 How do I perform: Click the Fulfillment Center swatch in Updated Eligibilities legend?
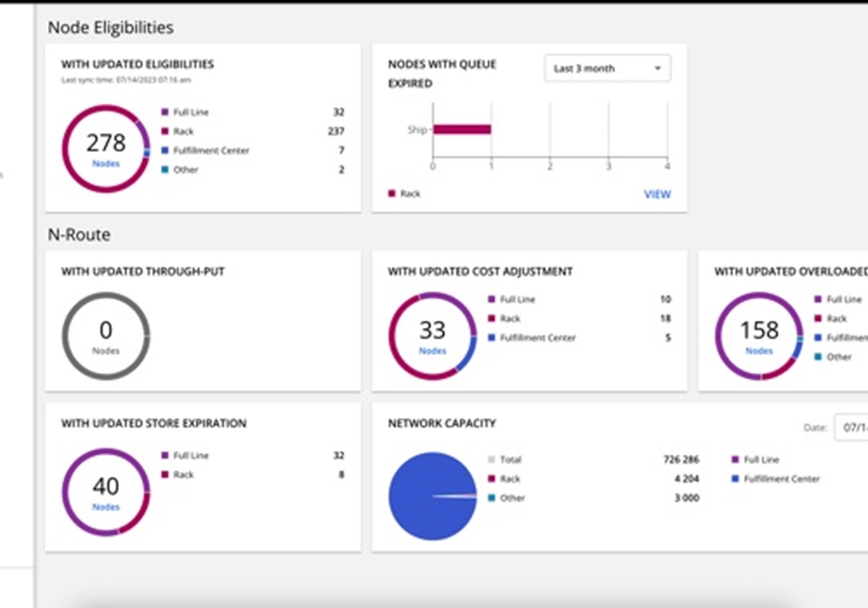pos(166,151)
